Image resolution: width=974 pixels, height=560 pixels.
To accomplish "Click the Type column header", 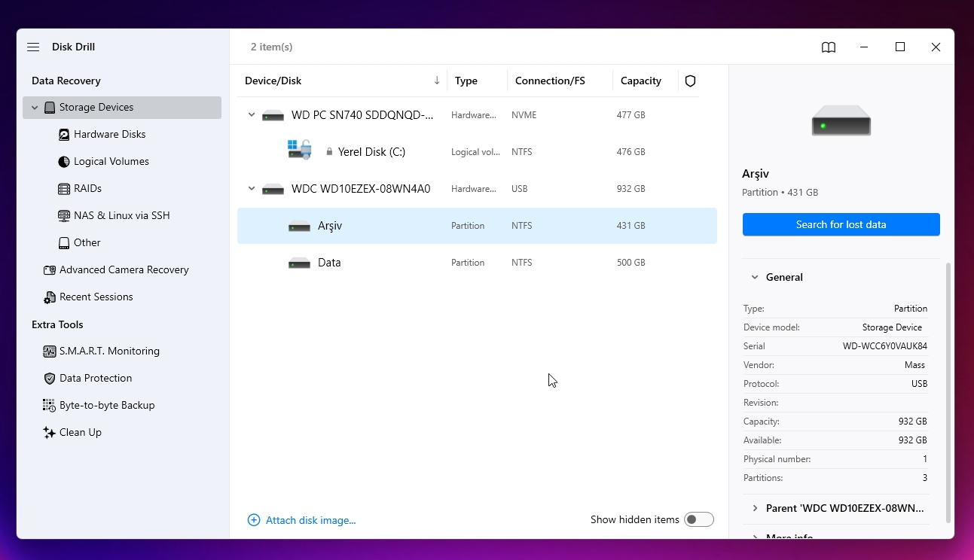I will 466,81.
